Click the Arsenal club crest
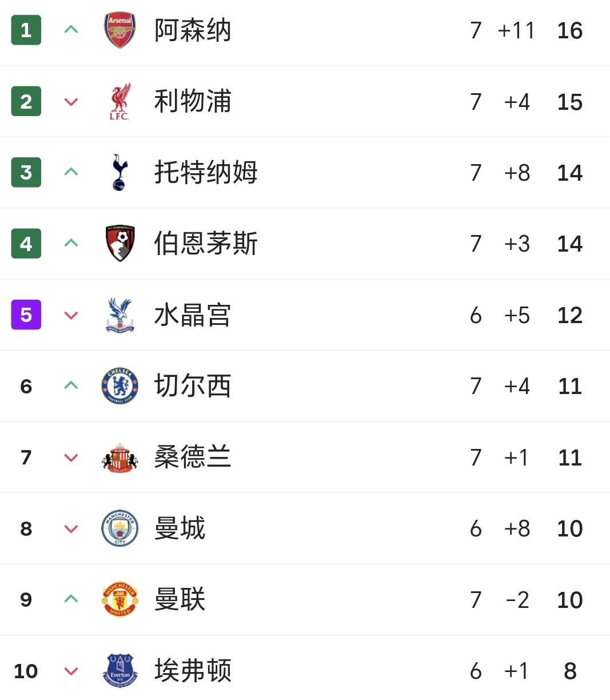The height and width of the screenshot is (700, 610). point(119,30)
